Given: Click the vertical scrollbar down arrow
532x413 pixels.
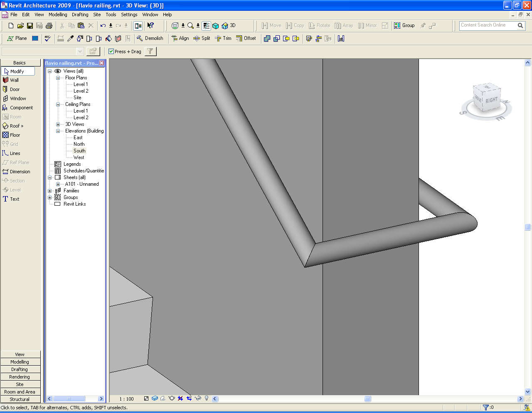Looking at the screenshot, I should coord(527,391).
